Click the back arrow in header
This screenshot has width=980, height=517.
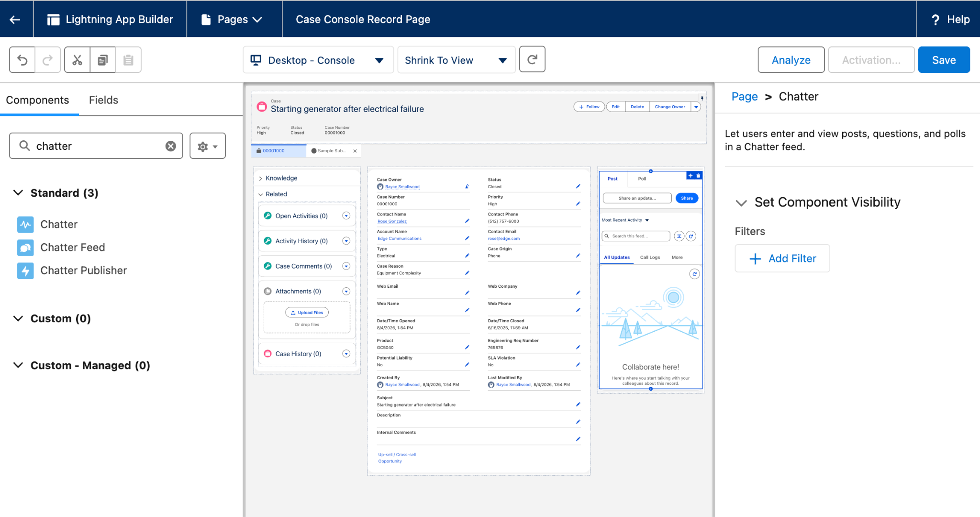pos(15,20)
